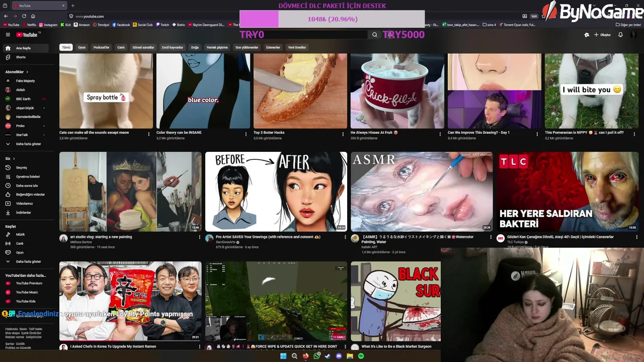Screen dimensions: 644x362
Task: Open the StarTalk subscription channel
Action: tap(22, 135)
